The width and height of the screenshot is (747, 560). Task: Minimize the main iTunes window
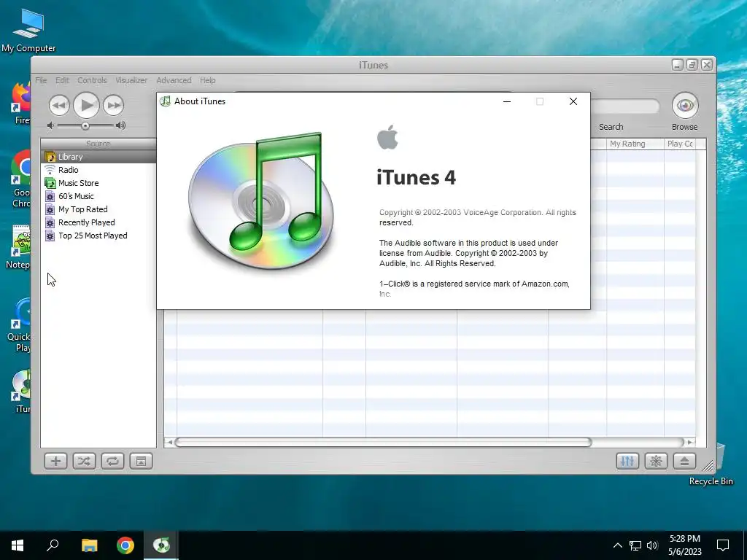678,65
